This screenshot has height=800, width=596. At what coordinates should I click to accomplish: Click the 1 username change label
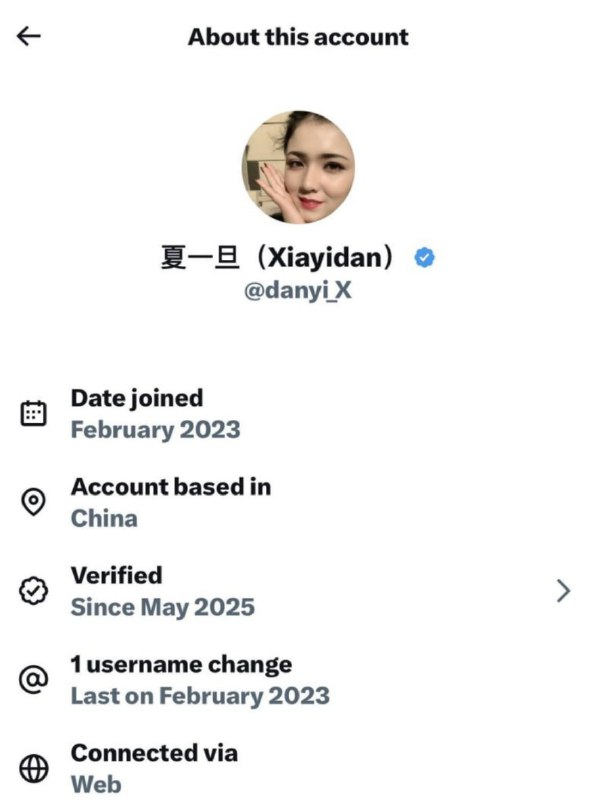[x=182, y=664]
